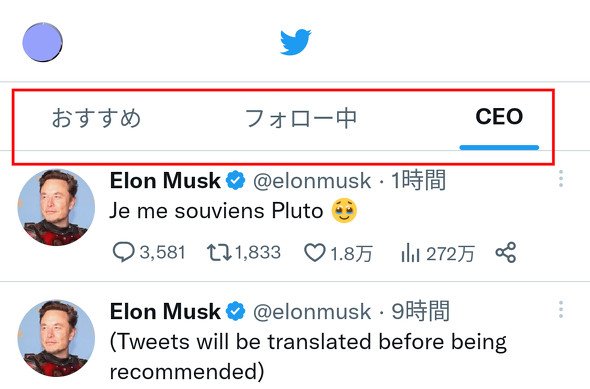Screen dimensions: 590x389
Task: Click the verified badge on first tweet
Action: [236, 181]
